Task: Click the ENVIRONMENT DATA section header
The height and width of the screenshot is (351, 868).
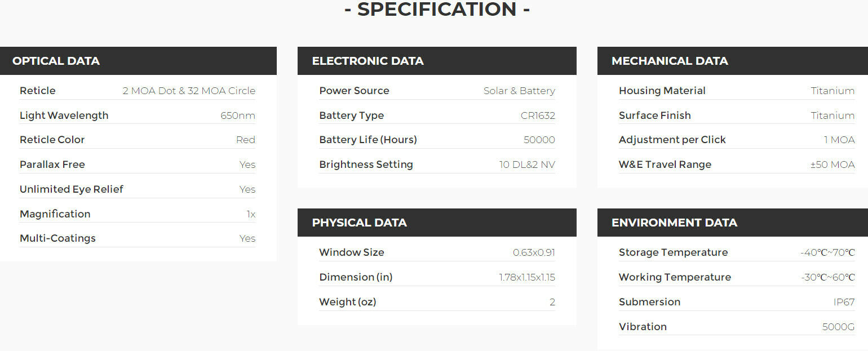Action: pos(674,223)
